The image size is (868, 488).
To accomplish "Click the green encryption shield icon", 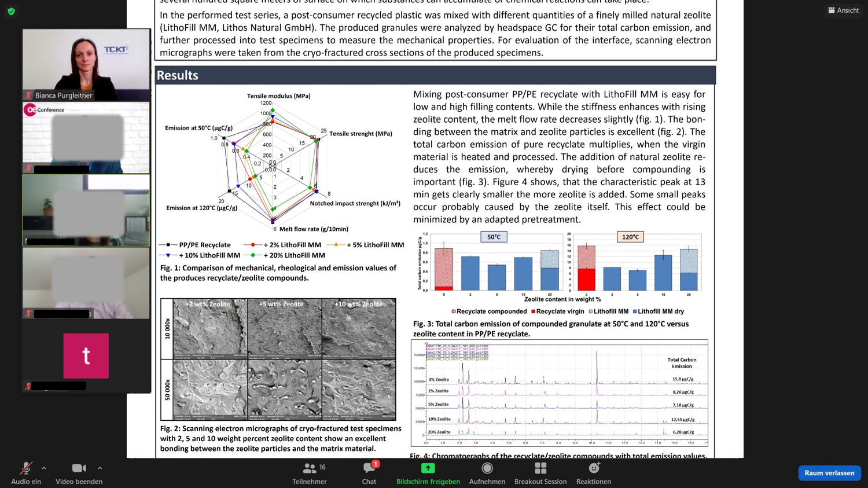I will coord(11,12).
